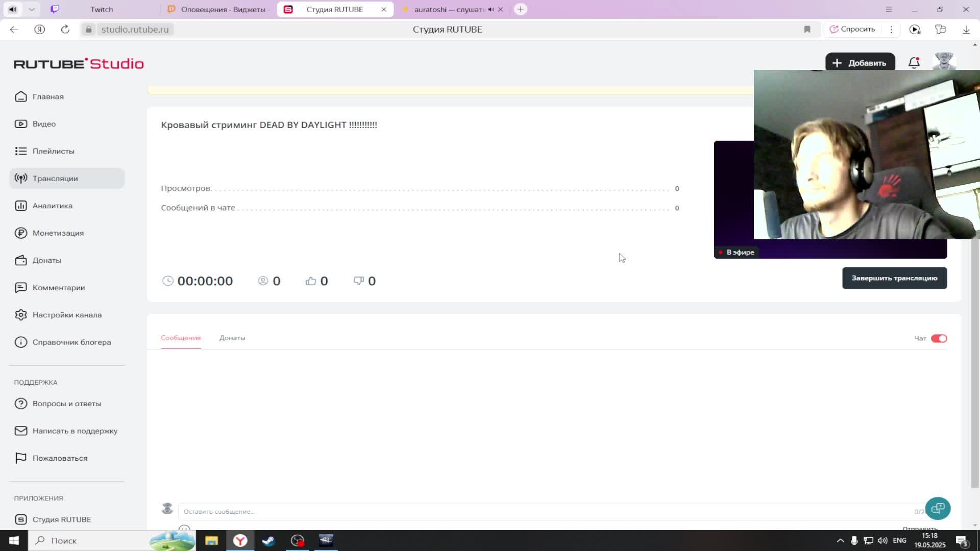Switch to Оповещения - Виджеты browser tab
Viewport: 980px width, 551px height.
(219, 9)
